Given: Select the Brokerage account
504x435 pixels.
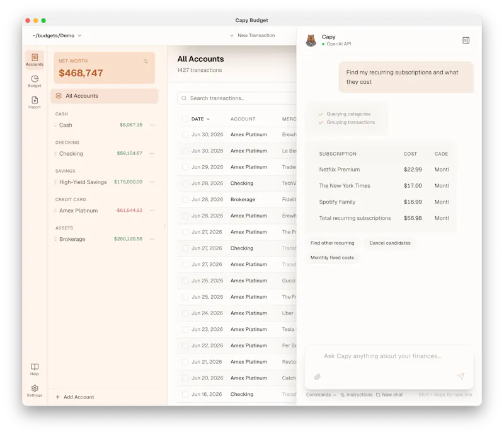Looking at the screenshot, I should point(72,239).
